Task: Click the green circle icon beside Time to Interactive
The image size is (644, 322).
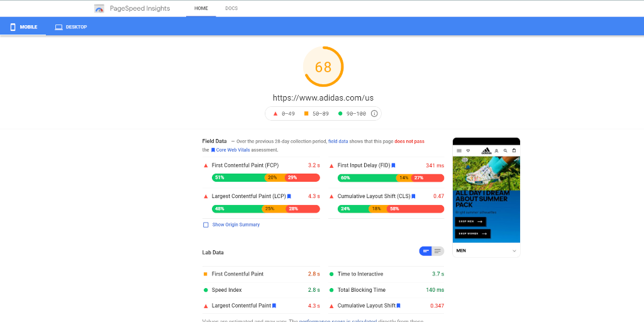Action: (331, 274)
